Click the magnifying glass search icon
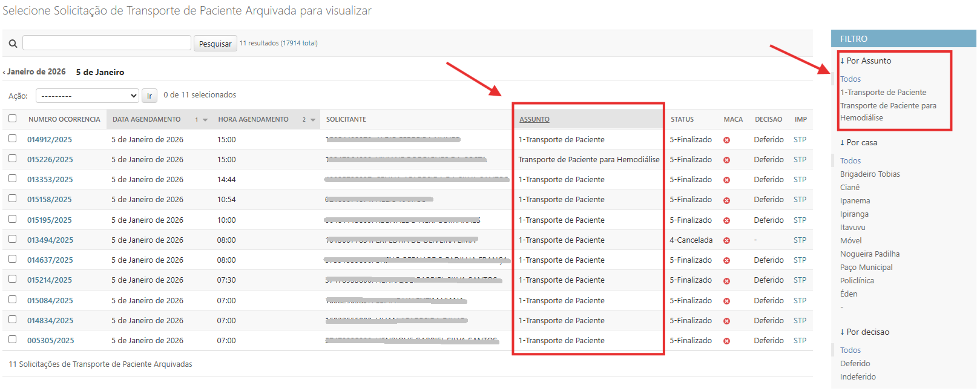Viewport: 980px width, 391px height. 13,44
